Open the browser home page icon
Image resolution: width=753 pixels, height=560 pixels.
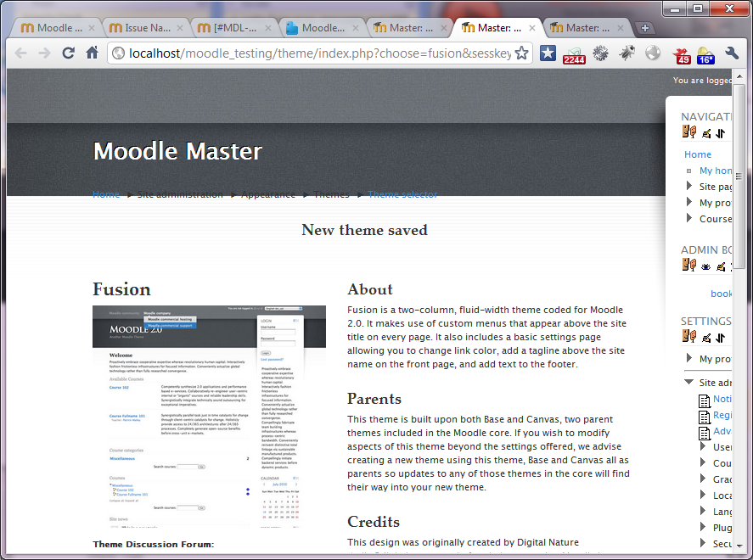click(x=93, y=53)
